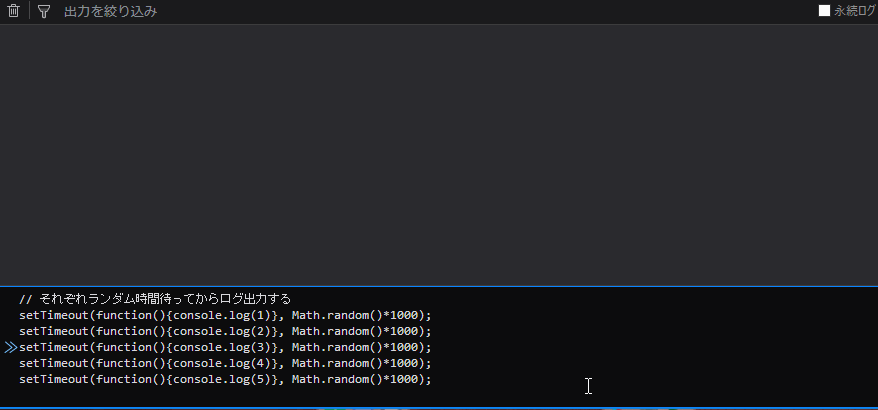878x410 pixels.
Task: Click the comment line それぞれランダム時間待ってからログ出力する
Action: pyautogui.click(x=155, y=299)
